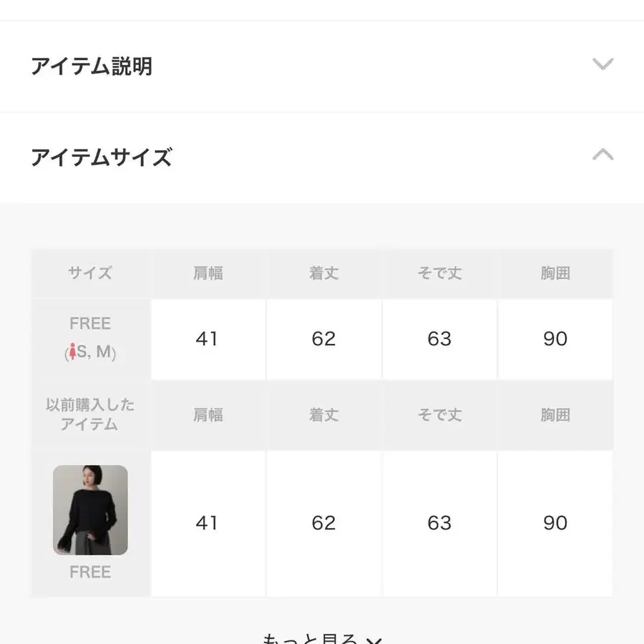Viewport: 644px width, 644px height.
Task: Click the gray down chevron beside アイテム説明
Action: (603, 64)
